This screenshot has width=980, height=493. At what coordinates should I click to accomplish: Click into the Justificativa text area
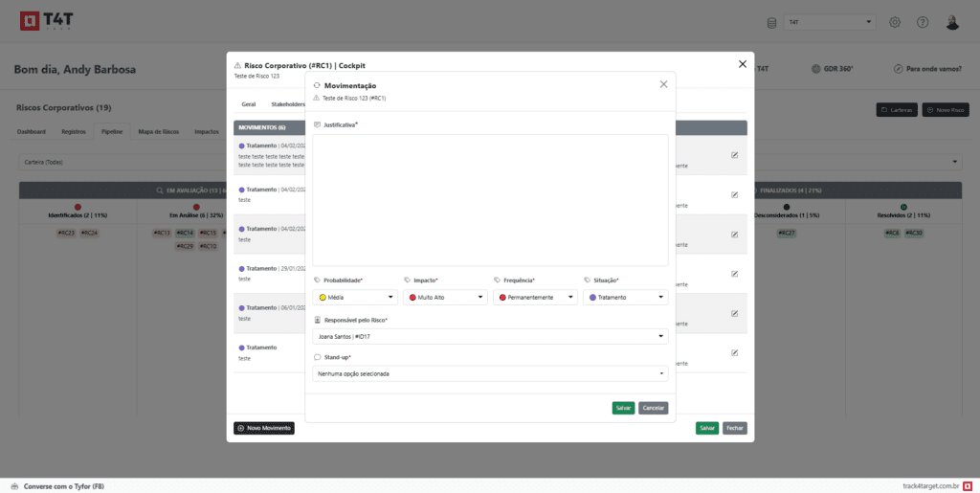[x=490, y=199]
